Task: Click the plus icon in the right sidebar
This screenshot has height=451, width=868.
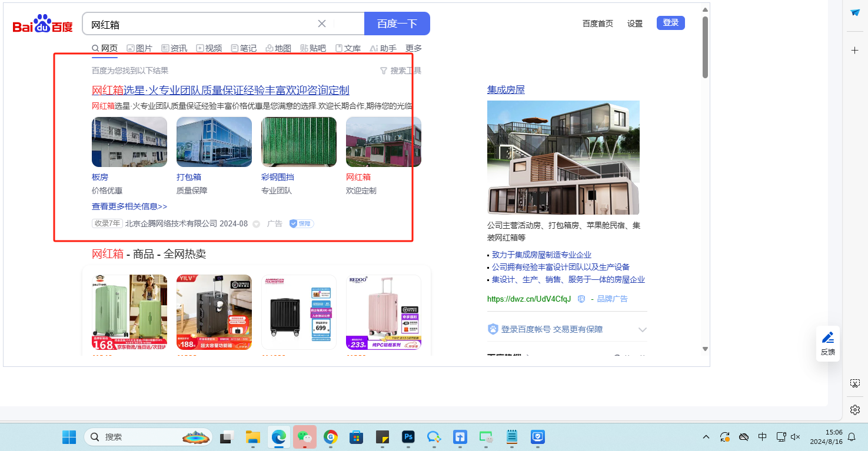Action: pyautogui.click(x=855, y=51)
